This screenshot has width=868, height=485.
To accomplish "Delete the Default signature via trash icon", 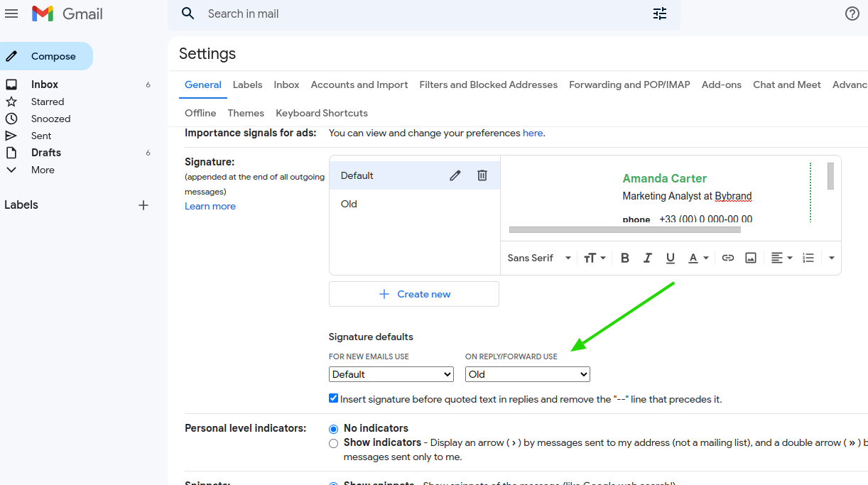I will click(482, 175).
